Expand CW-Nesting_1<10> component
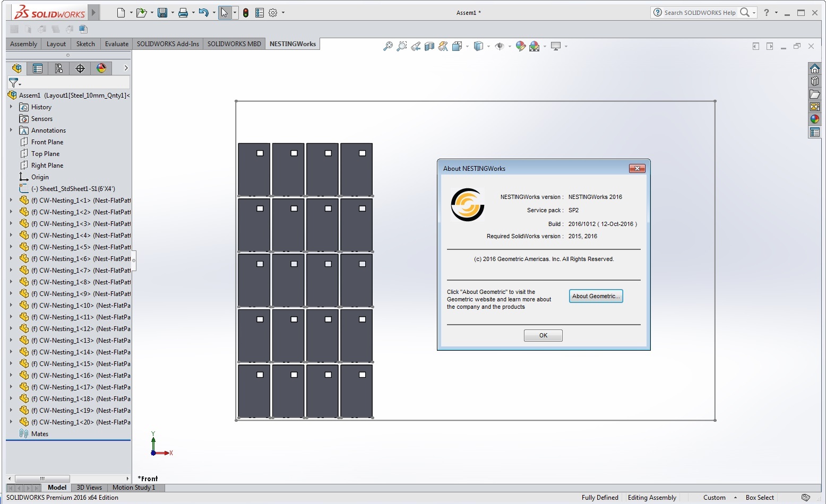Image resolution: width=826 pixels, height=504 pixels. point(11,305)
